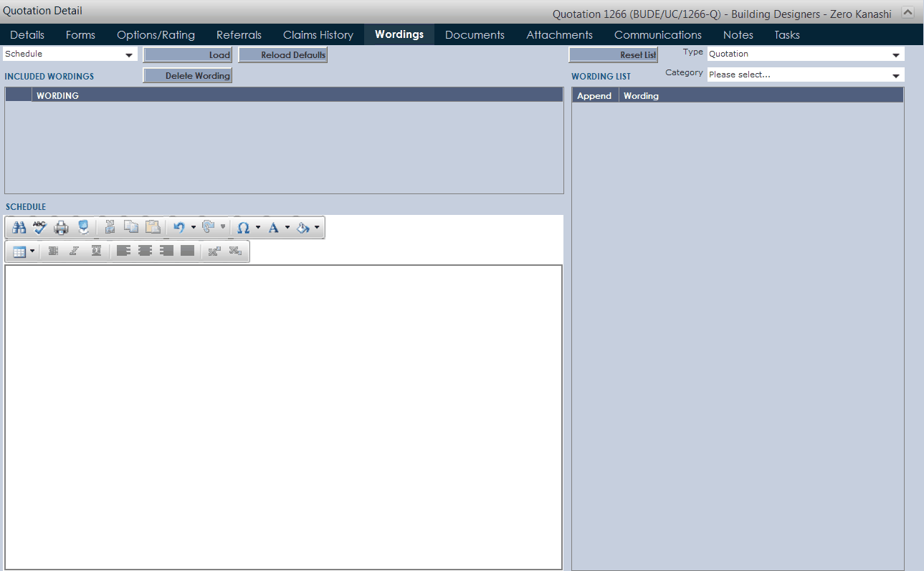Open the Tasks tab
This screenshot has height=571, width=924.
coord(787,34)
